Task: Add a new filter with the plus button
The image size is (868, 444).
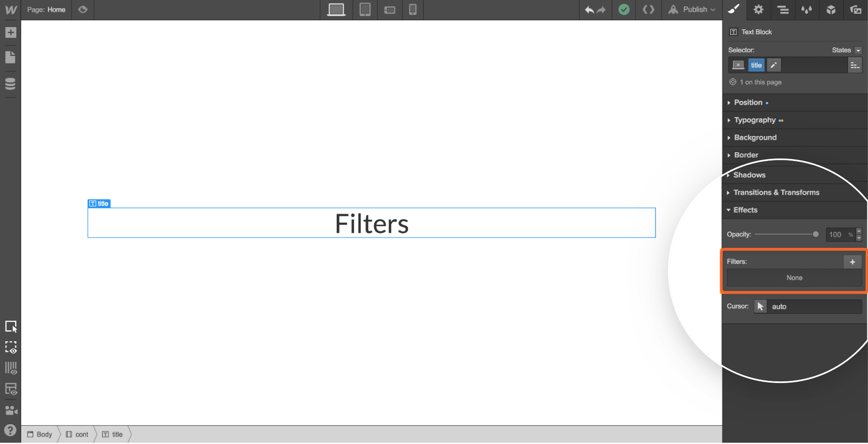Action: coord(852,261)
